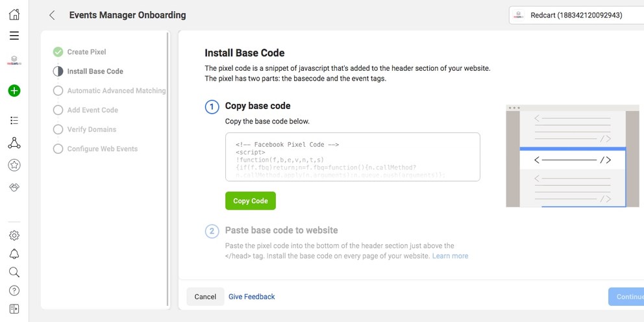644x322 pixels.
Task: Open the star custom conversions icon
Action: 14,165
